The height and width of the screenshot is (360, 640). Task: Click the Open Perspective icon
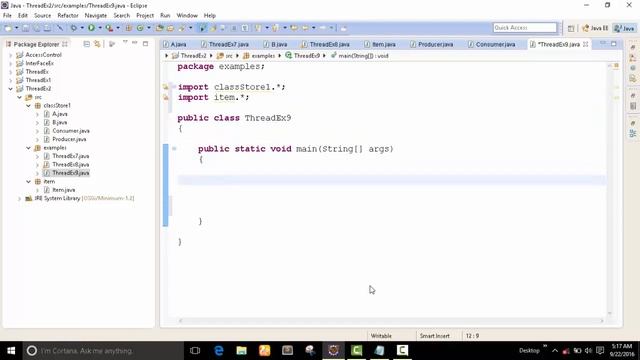(571, 28)
